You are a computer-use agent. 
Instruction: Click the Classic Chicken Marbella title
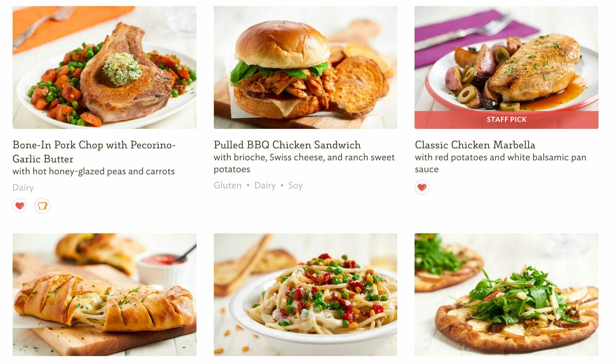coord(475,145)
